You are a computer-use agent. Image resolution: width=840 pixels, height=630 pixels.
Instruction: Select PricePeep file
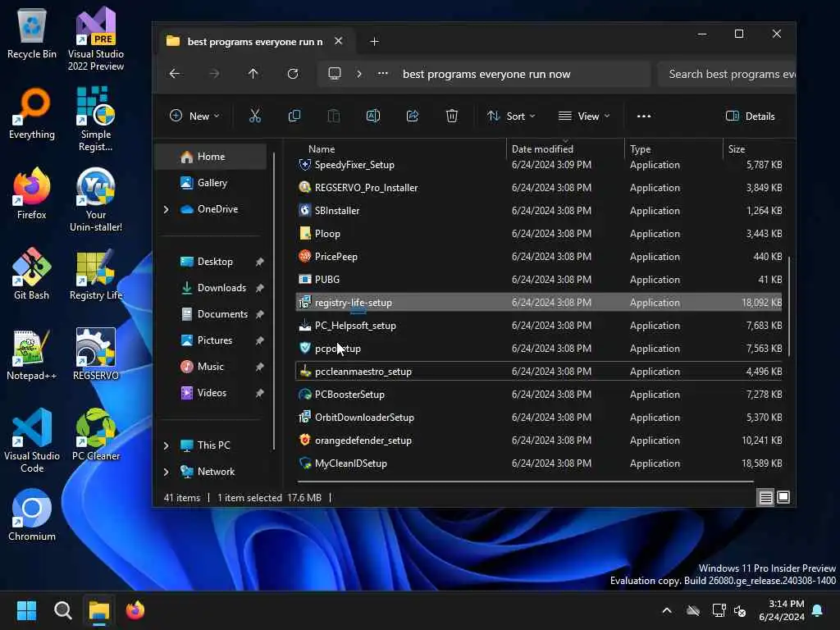[x=538, y=257]
